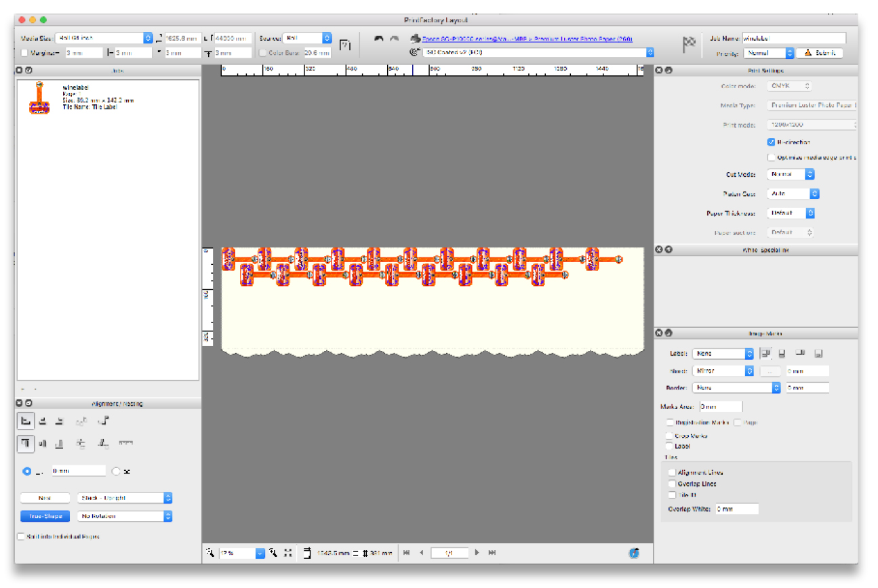Disable the Bi-direction checkbox
This screenshot has width=878, height=588.
tap(771, 142)
